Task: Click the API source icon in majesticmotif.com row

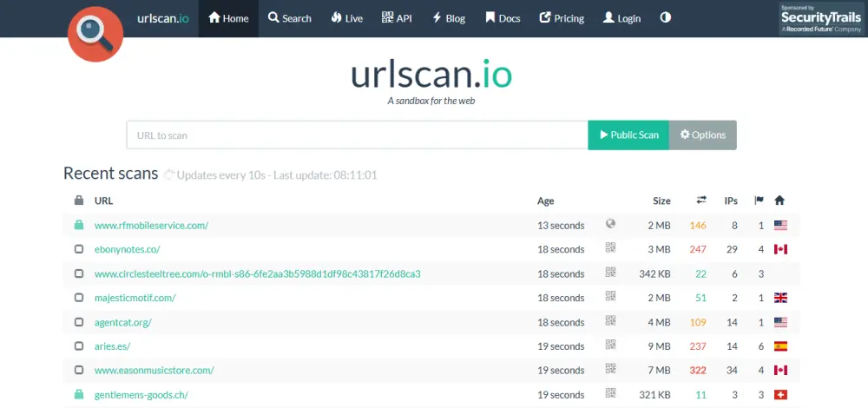Action: (x=610, y=296)
